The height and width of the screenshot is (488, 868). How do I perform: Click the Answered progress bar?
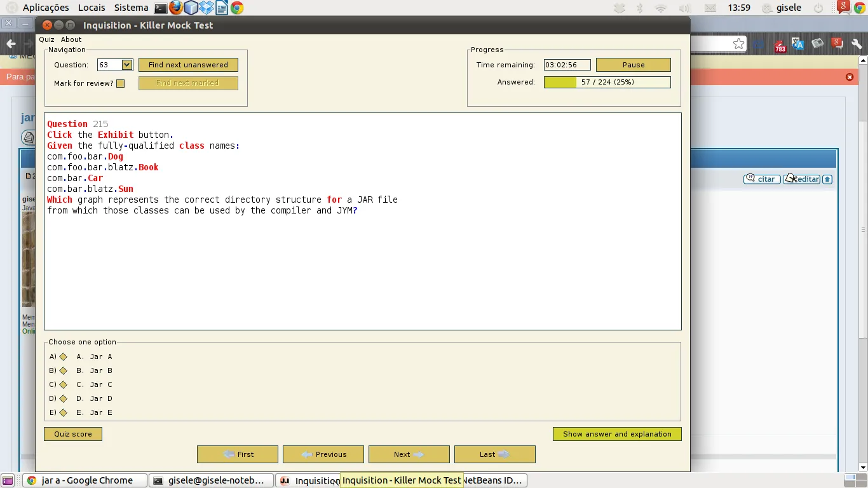tap(607, 82)
